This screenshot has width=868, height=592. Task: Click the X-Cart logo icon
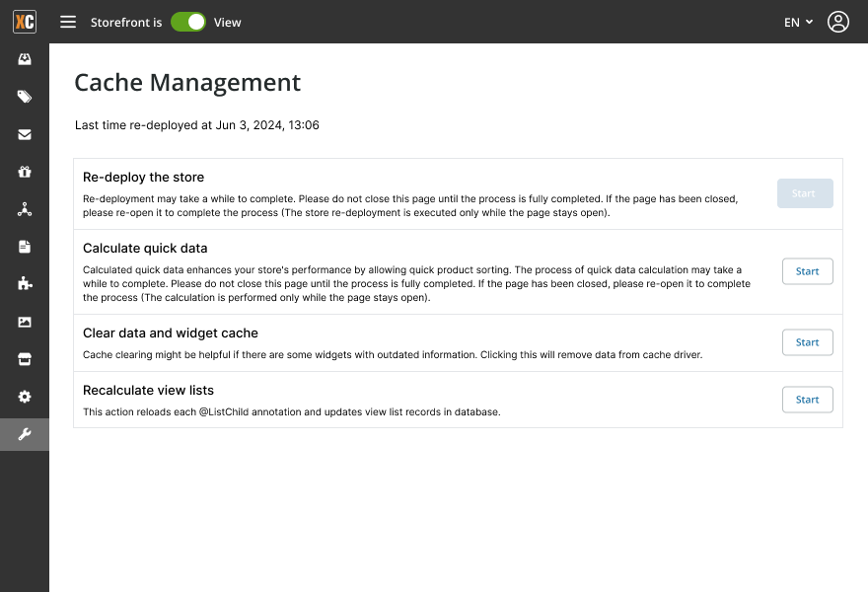25,22
